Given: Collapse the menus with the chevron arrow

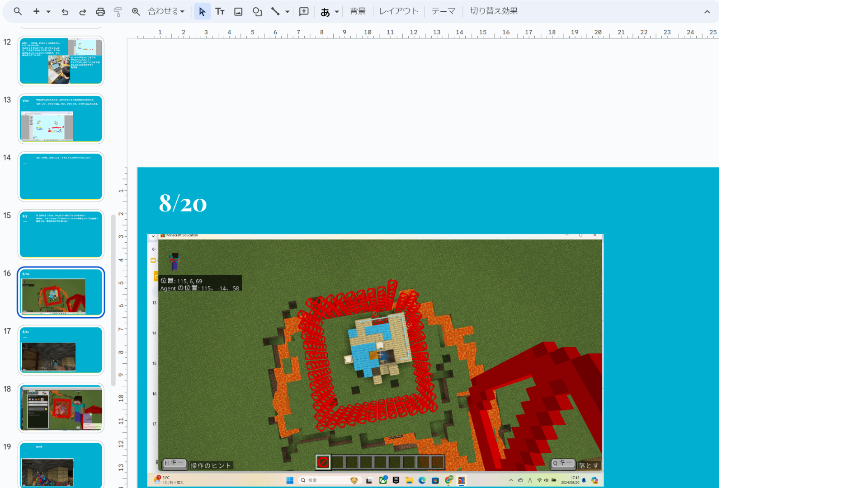Looking at the screenshot, I should (x=707, y=12).
